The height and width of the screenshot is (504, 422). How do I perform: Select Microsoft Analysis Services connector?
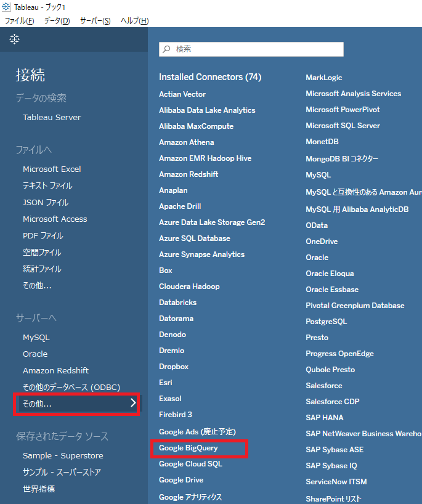click(353, 94)
